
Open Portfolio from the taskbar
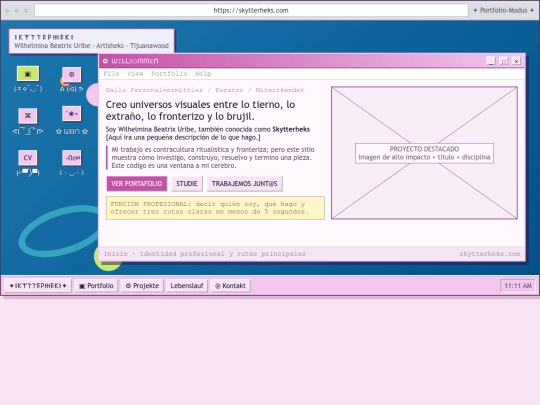click(96, 285)
